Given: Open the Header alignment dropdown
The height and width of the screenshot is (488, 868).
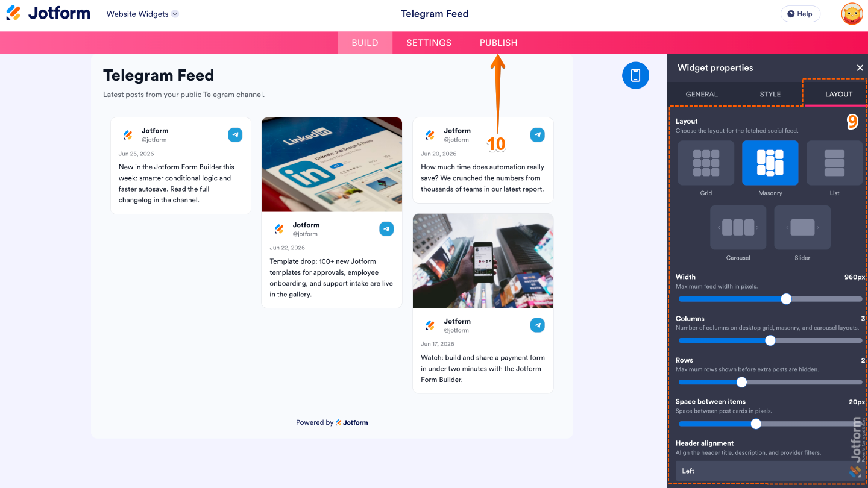Looking at the screenshot, I should tap(769, 471).
